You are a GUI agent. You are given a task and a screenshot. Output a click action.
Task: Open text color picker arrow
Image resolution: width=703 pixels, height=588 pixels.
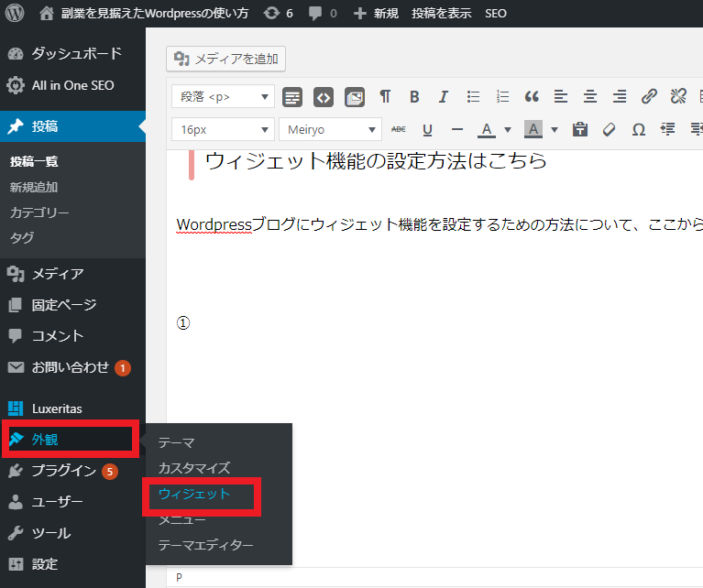(x=508, y=129)
